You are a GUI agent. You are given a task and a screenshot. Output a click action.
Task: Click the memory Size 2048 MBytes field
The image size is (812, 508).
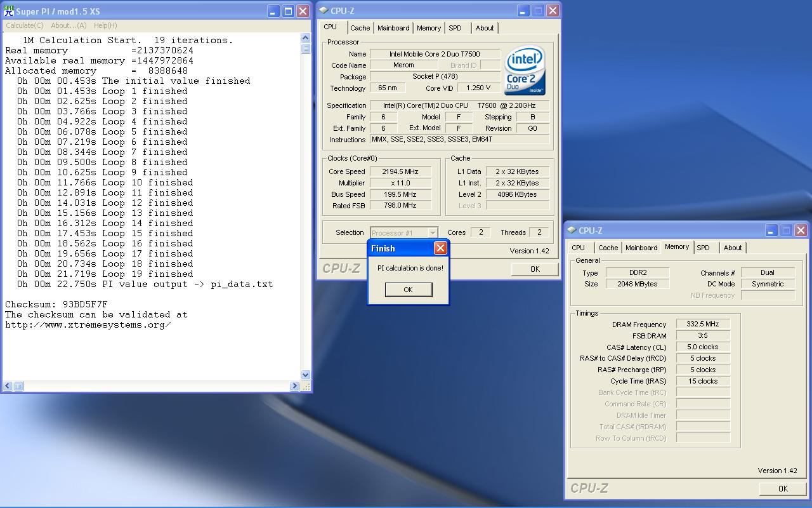pos(638,284)
